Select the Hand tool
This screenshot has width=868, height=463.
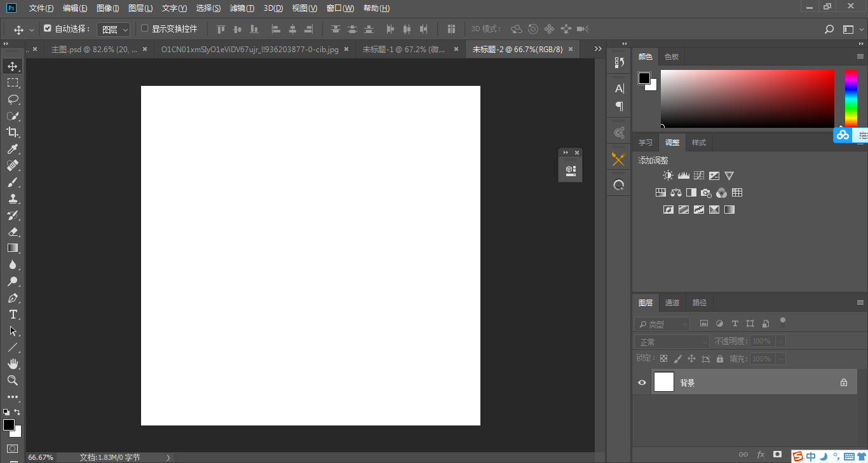pyautogui.click(x=13, y=364)
